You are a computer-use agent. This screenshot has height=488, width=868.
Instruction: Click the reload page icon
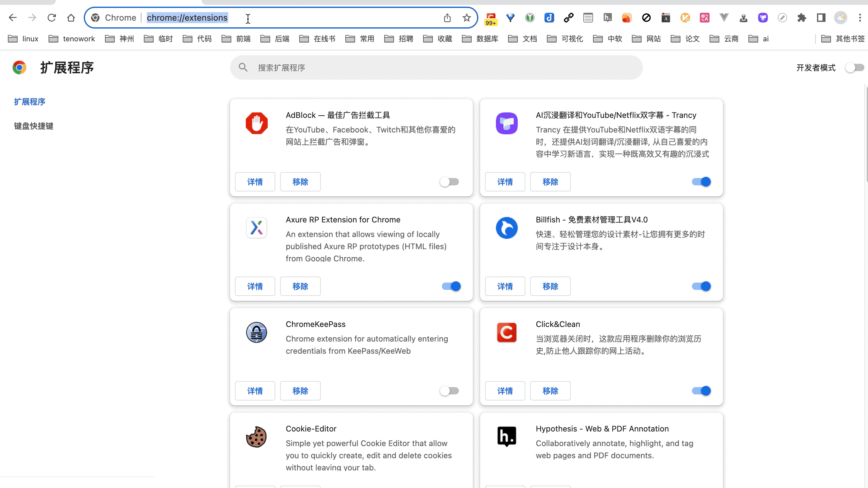(52, 18)
